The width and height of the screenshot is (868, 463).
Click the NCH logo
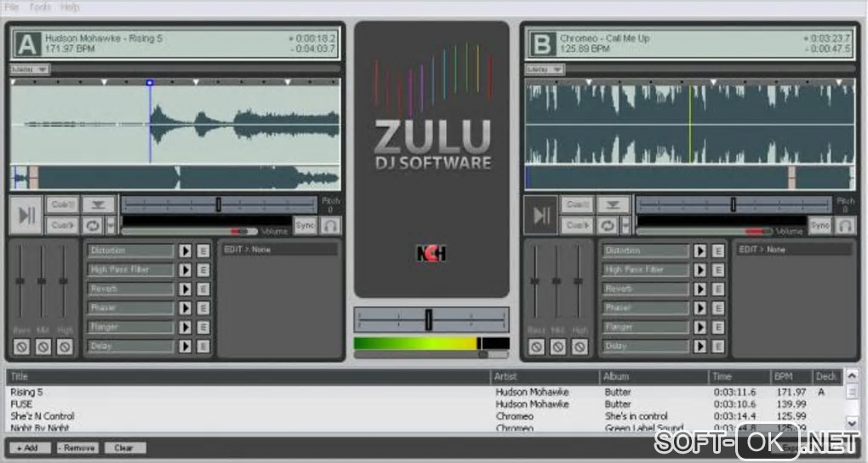(431, 253)
